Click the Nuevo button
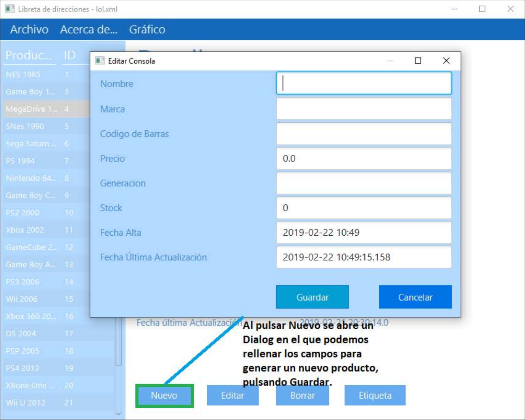 164,395
